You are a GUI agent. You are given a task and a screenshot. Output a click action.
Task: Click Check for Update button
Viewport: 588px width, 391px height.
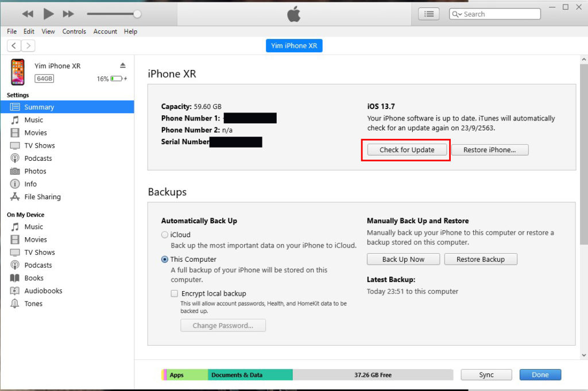tap(407, 150)
